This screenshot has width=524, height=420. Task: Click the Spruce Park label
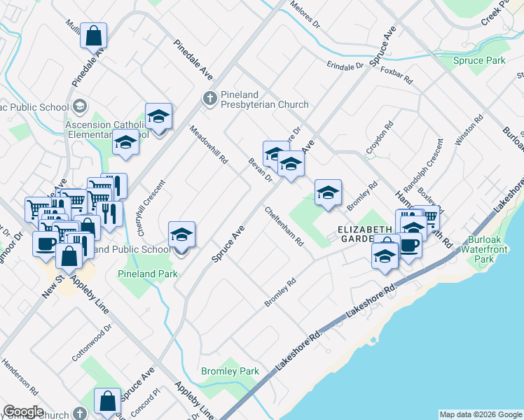[479, 60]
